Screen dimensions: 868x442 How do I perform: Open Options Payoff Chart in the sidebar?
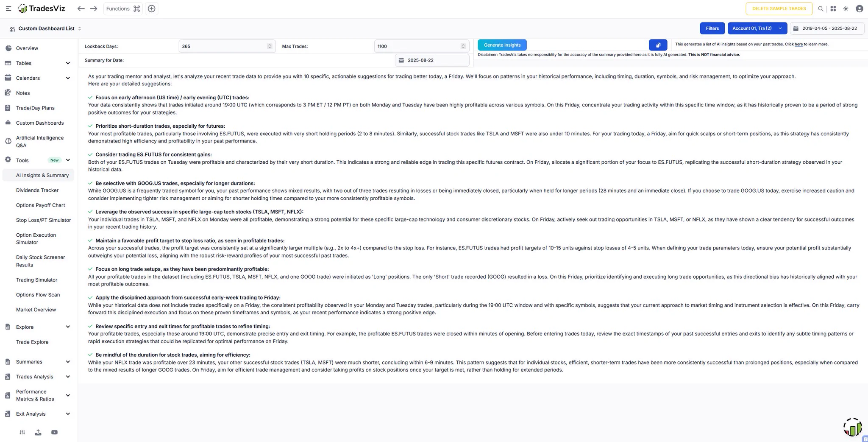coord(40,205)
